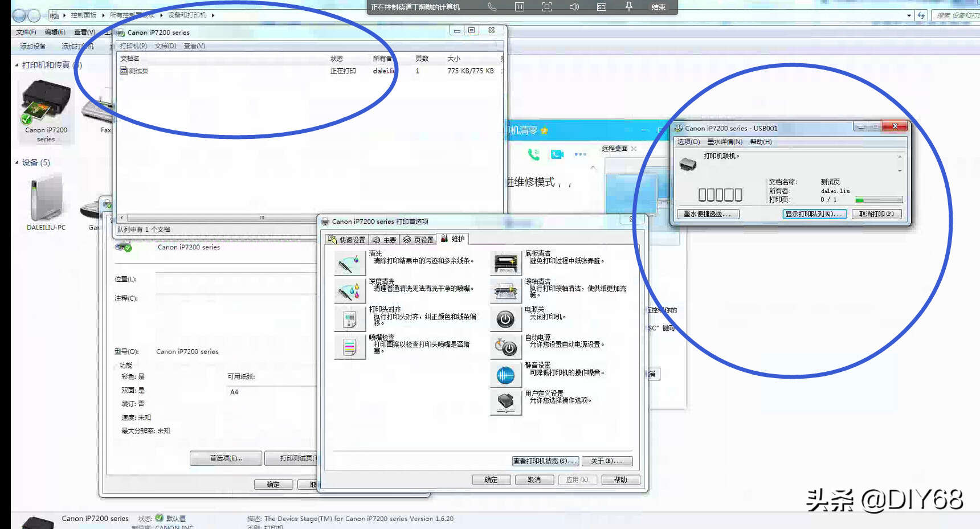This screenshot has width=980, height=529.
Task: Click 取消 in printing preferences dialog
Action: click(534, 480)
